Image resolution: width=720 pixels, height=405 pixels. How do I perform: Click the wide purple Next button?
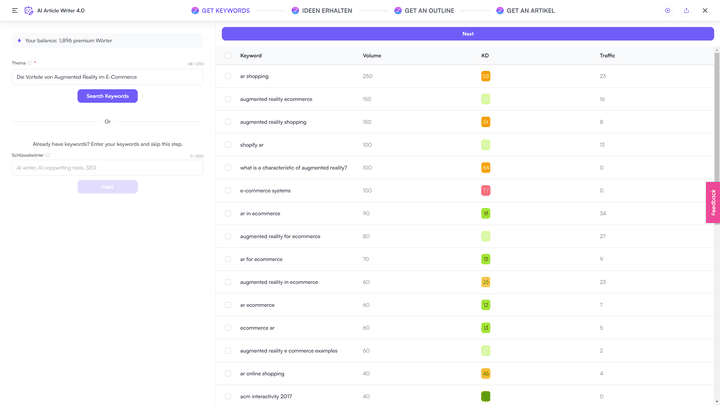click(467, 34)
